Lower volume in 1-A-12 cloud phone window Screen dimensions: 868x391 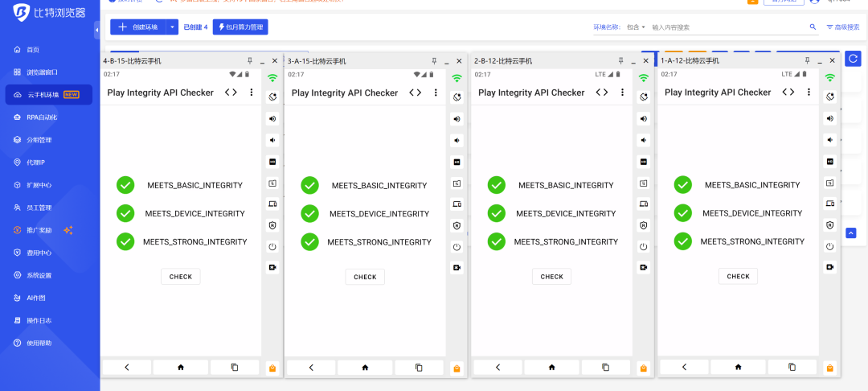pos(829,140)
